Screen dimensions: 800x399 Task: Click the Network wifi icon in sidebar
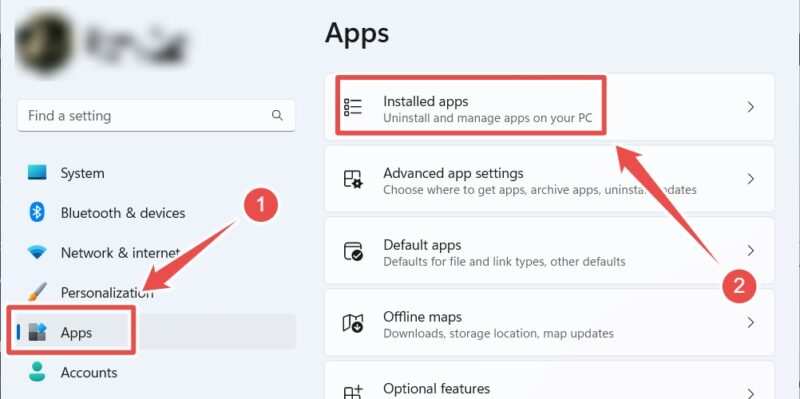pos(37,252)
